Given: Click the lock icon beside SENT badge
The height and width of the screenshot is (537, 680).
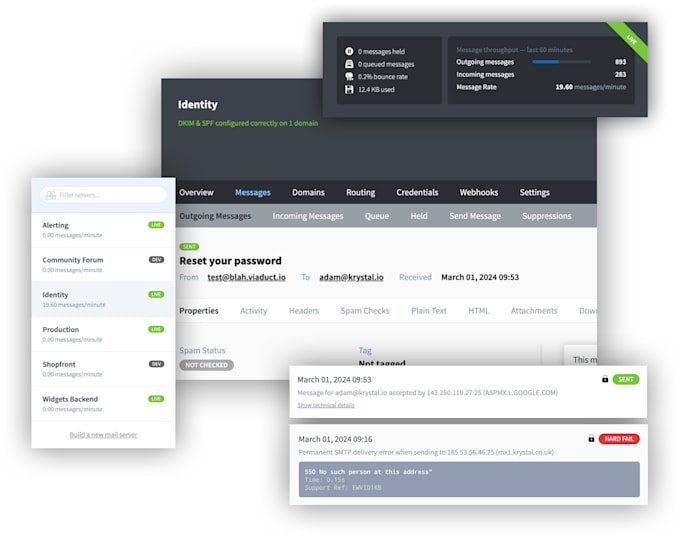Looking at the screenshot, I should (605, 379).
